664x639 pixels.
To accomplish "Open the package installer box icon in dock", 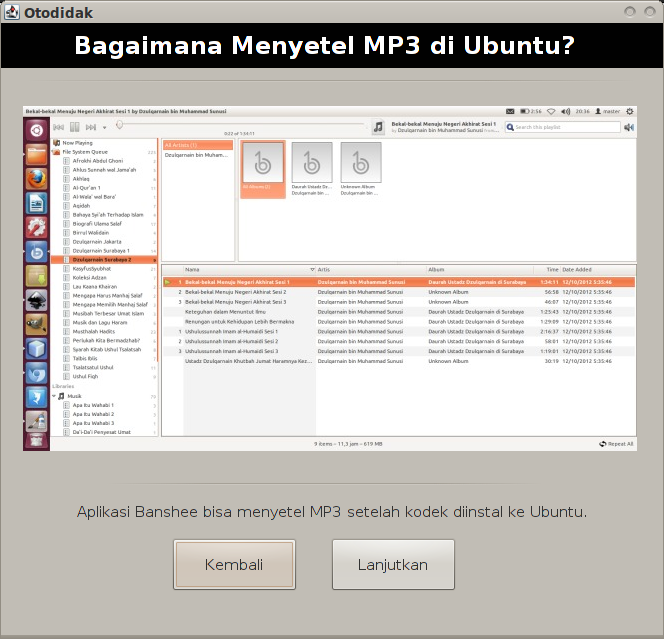I will (36, 276).
